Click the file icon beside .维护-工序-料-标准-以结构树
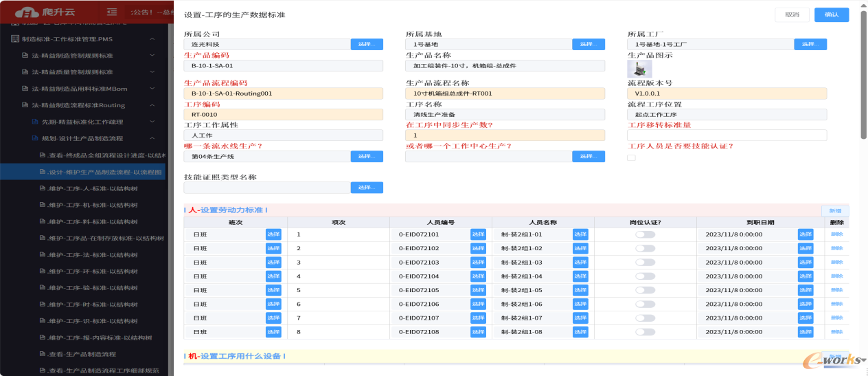The width and height of the screenshot is (868, 376). (42, 221)
